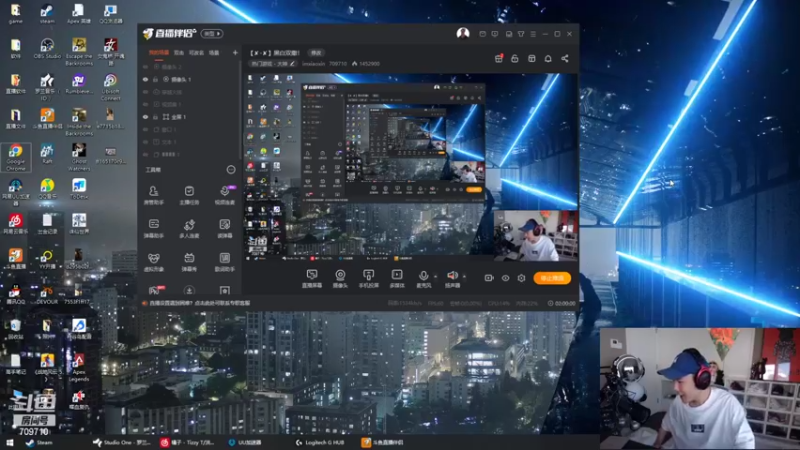Click the record camera icon beside stop button
The width and height of the screenshot is (800, 450).
click(x=489, y=278)
